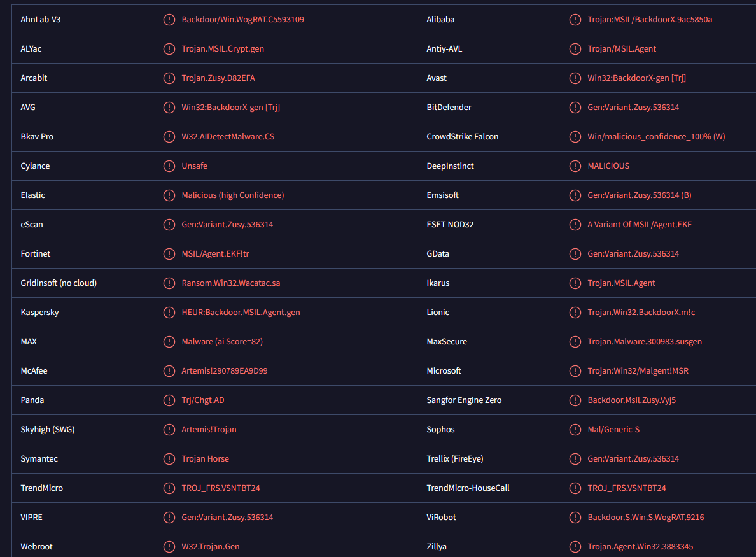Click the warning icon for the Zillya detection
The width and height of the screenshot is (756, 557).
[575, 547]
